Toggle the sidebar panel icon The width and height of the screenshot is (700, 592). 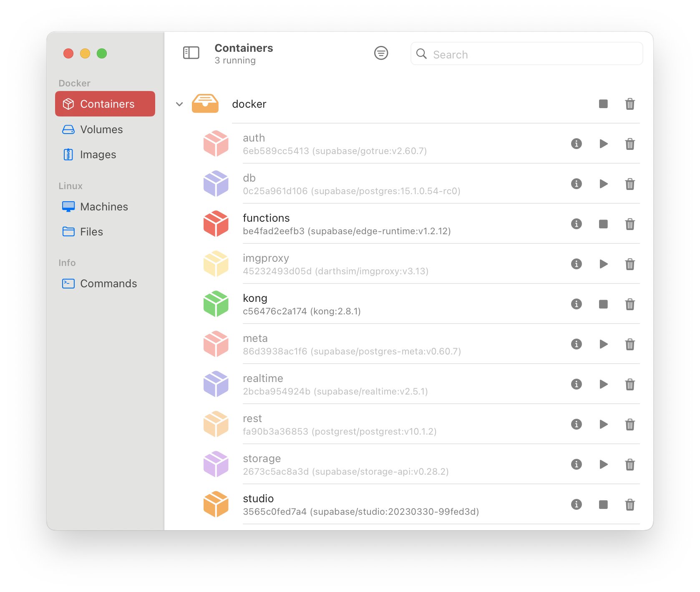coord(191,53)
